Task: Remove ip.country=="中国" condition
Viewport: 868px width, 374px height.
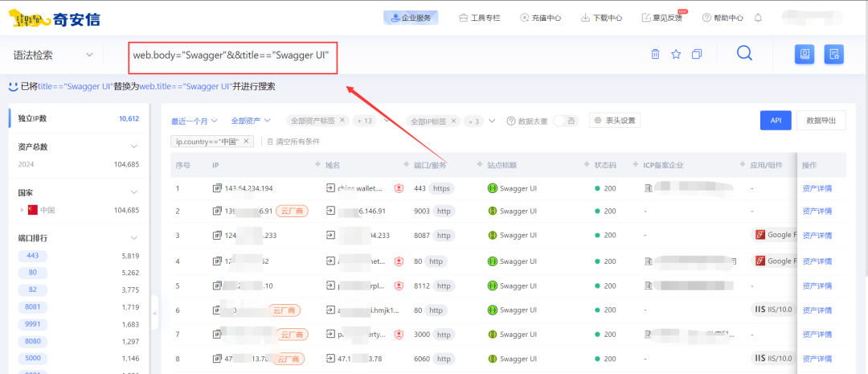Action: coord(247,142)
